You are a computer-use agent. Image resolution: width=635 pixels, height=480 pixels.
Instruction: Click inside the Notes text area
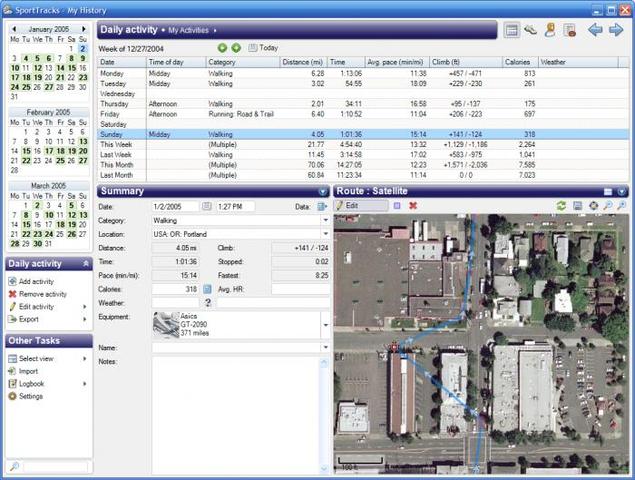pos(236,415)
